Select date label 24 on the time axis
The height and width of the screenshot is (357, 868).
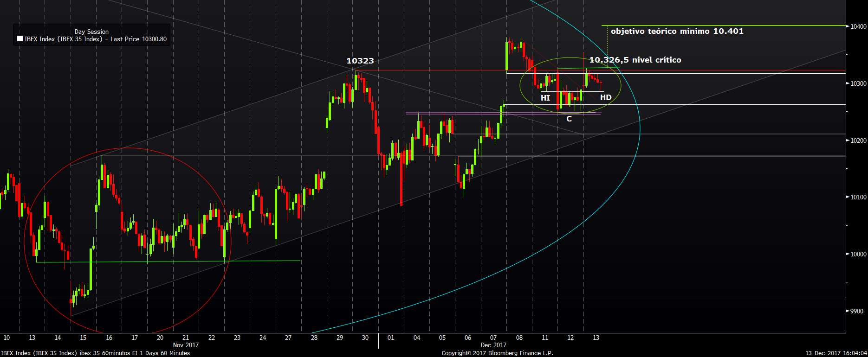(263, 338)
